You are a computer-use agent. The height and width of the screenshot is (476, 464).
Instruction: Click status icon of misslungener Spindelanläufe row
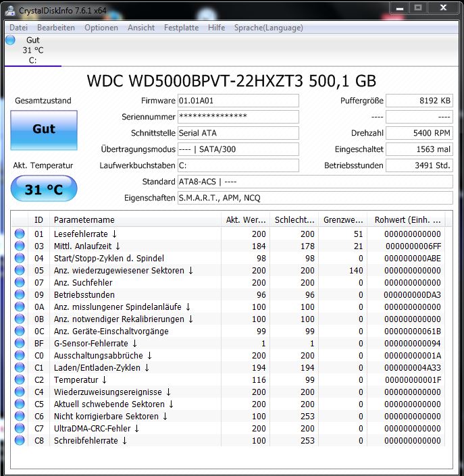tap(20, 307)
